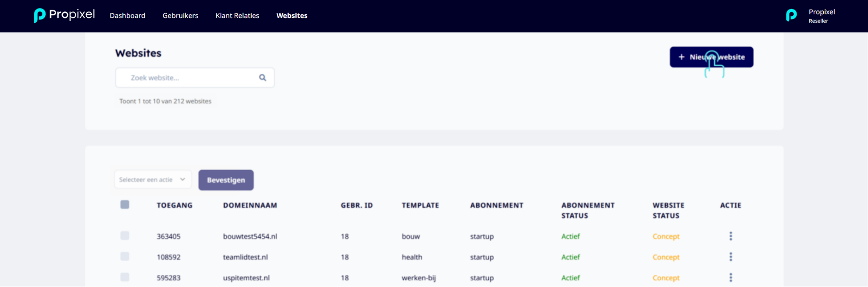Screen dimensions: 868x287
Task: Go to Gebruikers section
Action: (x=181, y=16)
